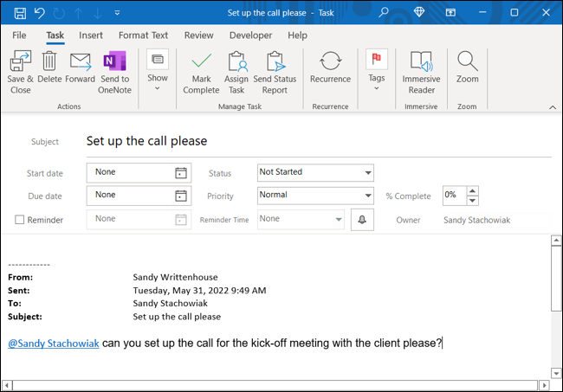The width and height of the screenshot is (563, 392).
Task: Click the Due date field
Action: [139, 196]
